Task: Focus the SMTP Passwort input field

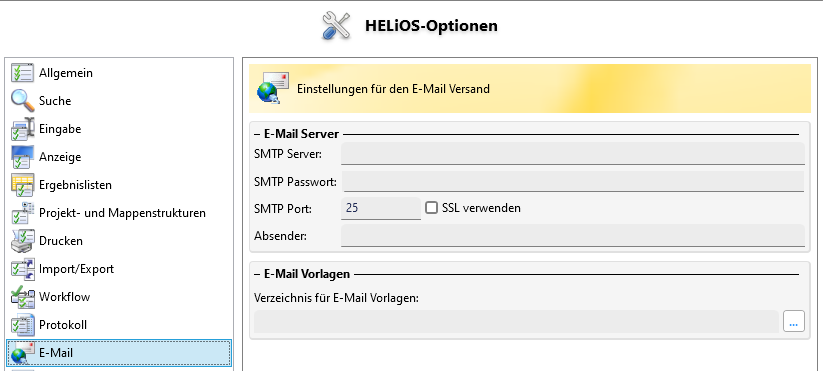Action: tap(573, 182)
